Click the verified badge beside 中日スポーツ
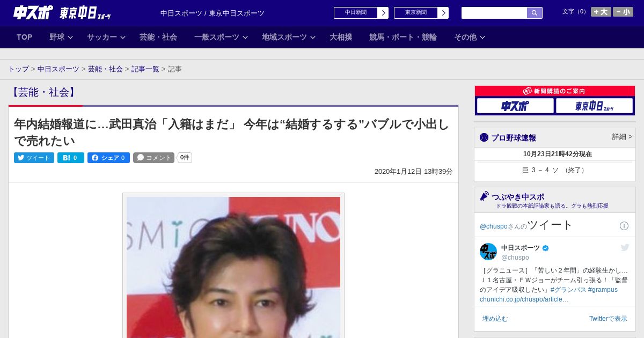644x338 pixels. [546, 248]
